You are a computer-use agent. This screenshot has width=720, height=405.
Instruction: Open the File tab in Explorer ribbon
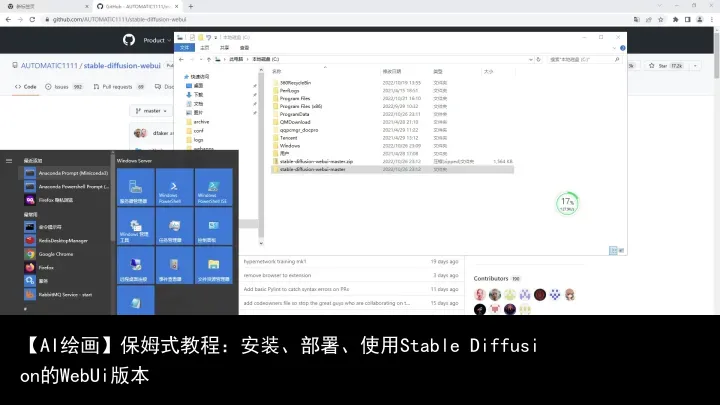click(x=185, y=48)
